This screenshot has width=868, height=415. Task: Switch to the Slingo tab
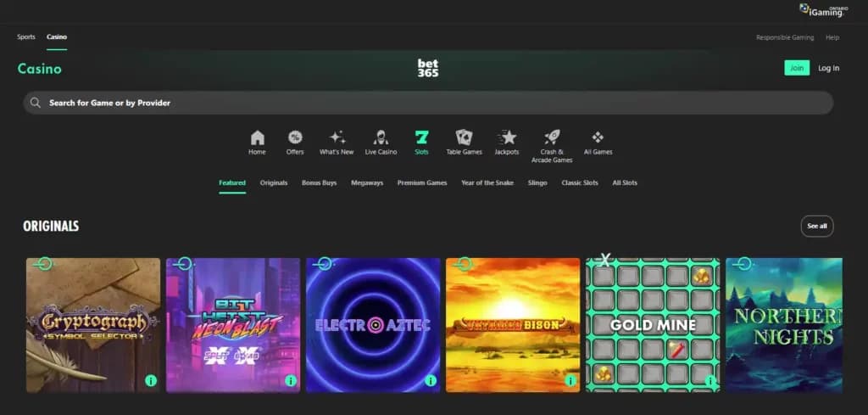click(x=537, y=182)
